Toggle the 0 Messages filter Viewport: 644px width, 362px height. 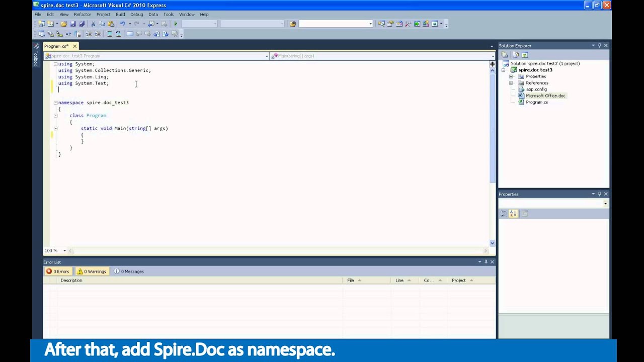click(x=129, y=271)
